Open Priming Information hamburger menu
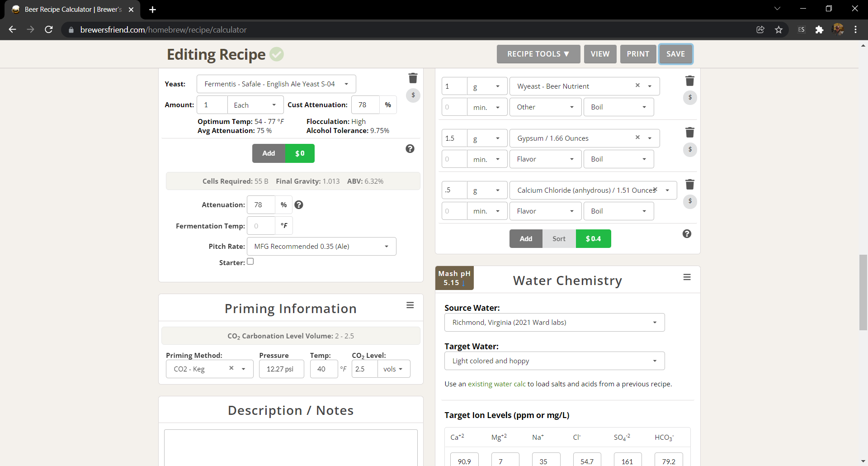The image size is (868, 466). [x=410, y=305]
